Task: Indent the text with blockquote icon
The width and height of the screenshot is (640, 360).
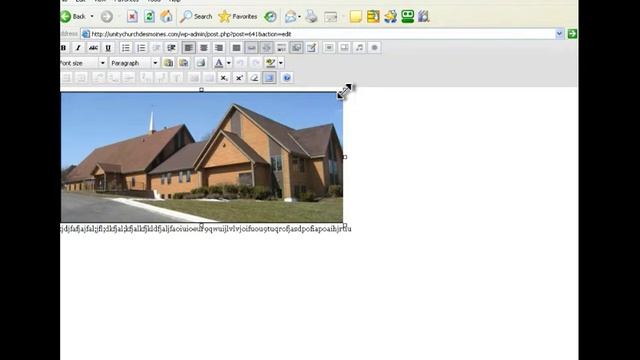Action: point(171,48)
